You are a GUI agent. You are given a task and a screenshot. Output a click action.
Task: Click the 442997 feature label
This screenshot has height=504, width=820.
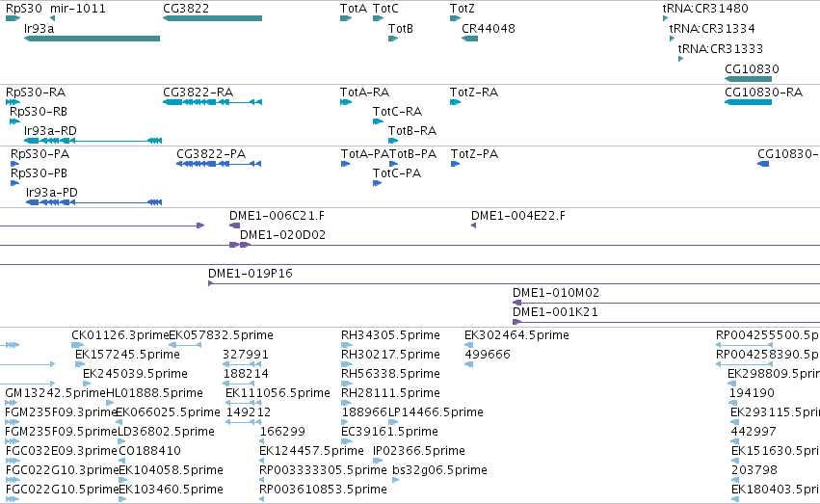[x=754, y=433]
